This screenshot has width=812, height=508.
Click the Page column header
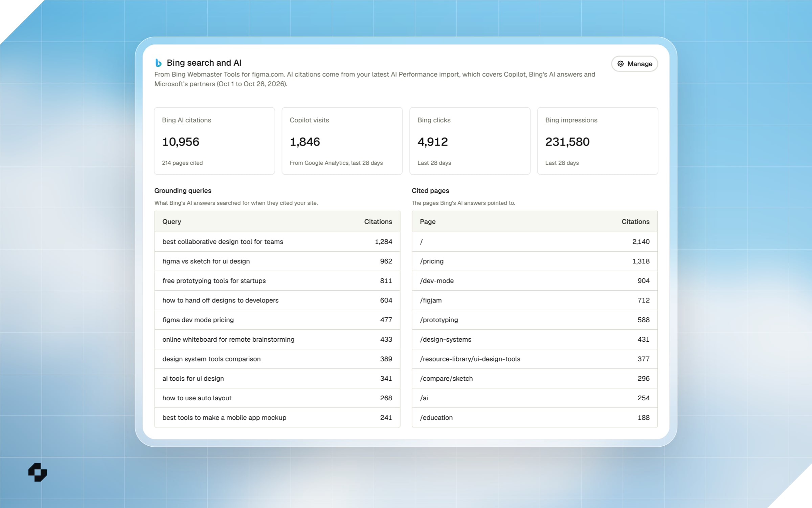pyautogui.click(x=428, y=221)
